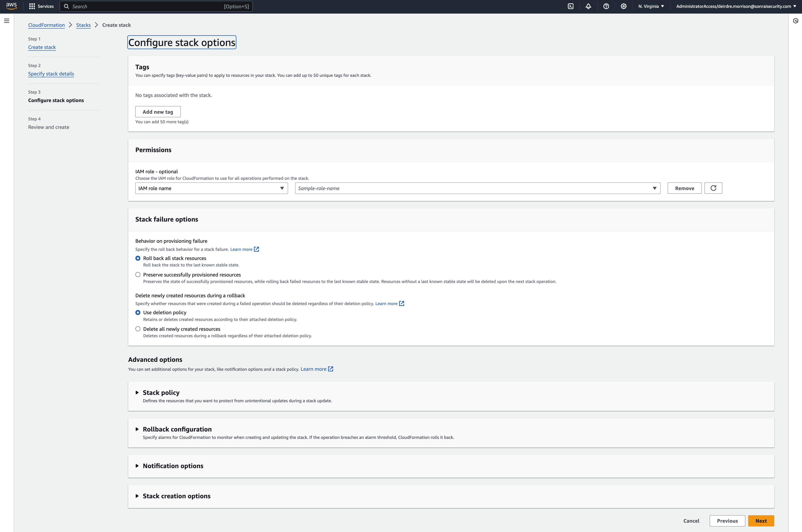Open the AdministratorAccess account menu
802x532 pixels.
(736, 6)
